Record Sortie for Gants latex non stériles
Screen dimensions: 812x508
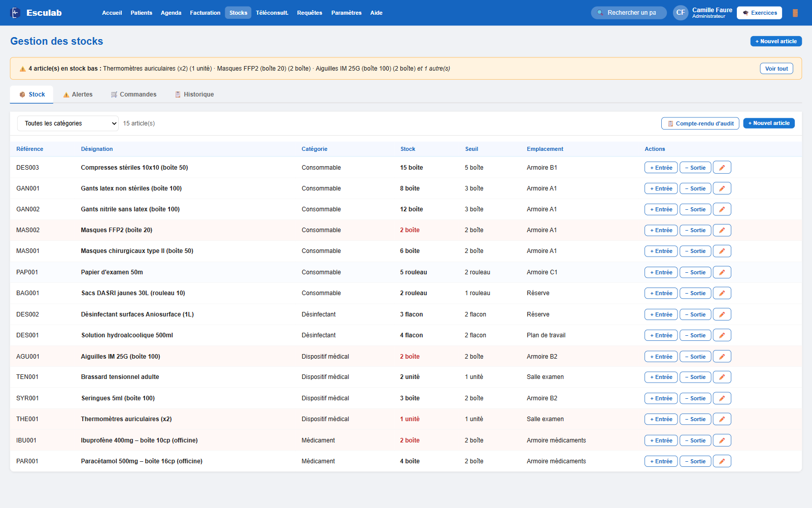(695, 188)
